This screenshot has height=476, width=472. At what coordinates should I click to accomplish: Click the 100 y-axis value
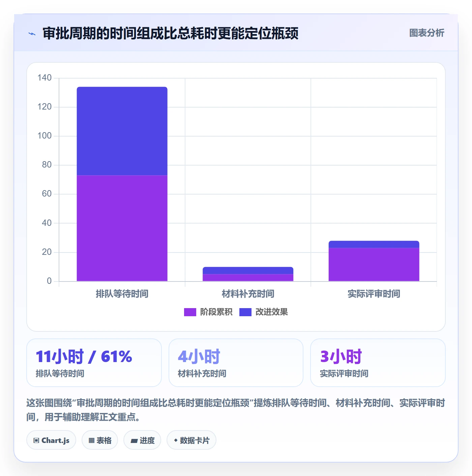[45, 136]
